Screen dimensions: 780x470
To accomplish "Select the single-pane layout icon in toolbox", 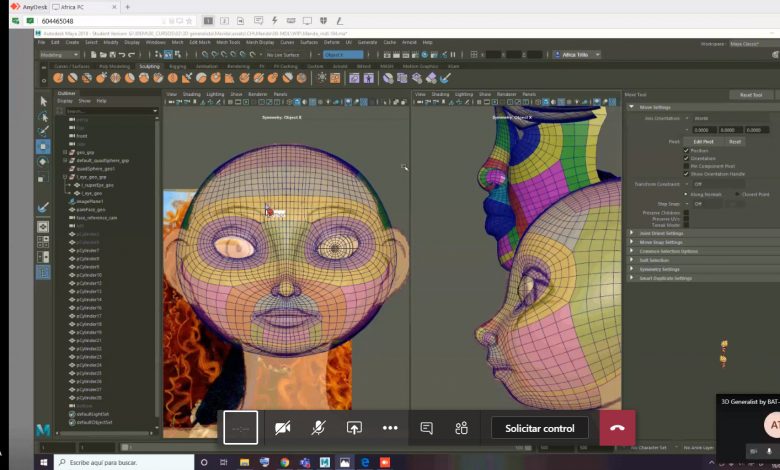I will pos(43,227).
